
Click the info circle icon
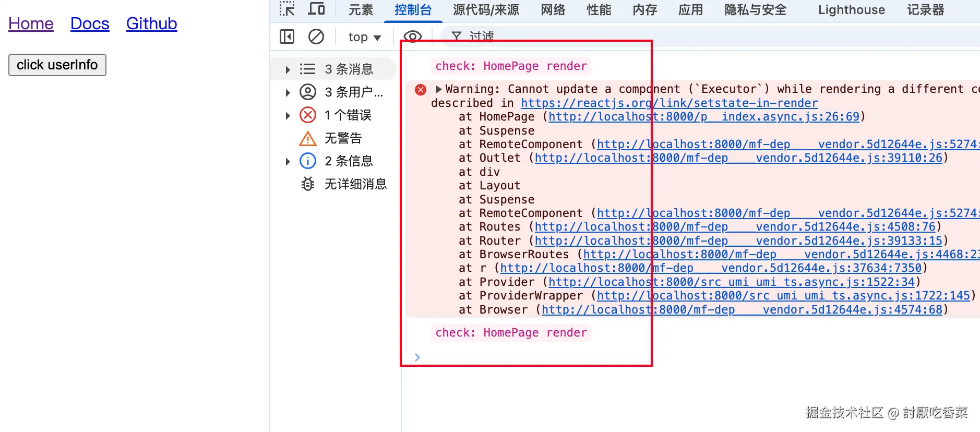[308, 161]
